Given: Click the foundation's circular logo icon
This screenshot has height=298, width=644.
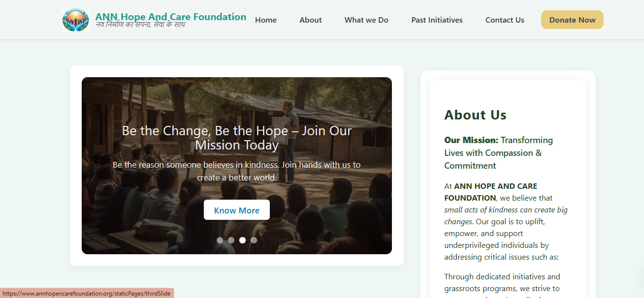Looking at the screenshot, I should click(x=76, y=20).
